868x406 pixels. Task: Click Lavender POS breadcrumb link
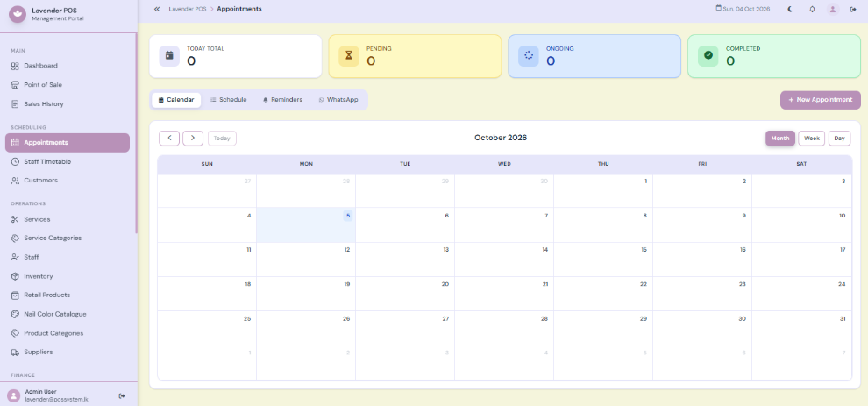point(188,9)
